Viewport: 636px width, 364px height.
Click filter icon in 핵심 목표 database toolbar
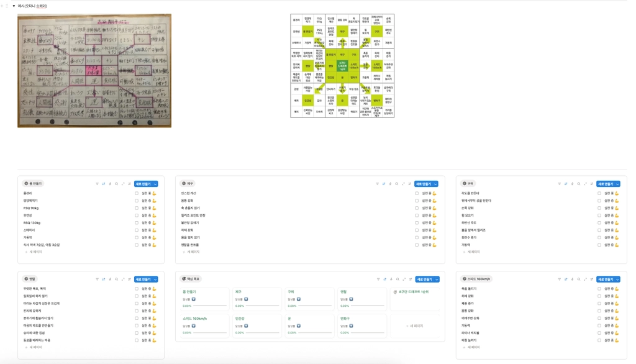coord(378,279)
